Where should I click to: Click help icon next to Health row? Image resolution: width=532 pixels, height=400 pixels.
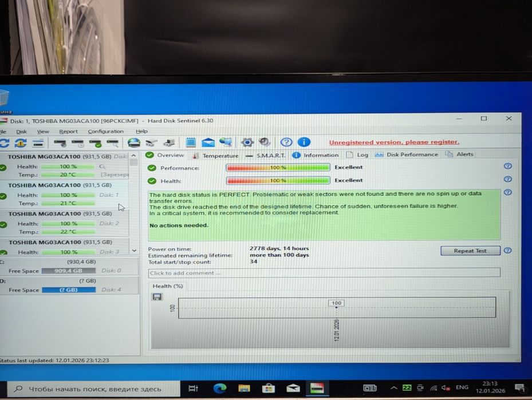(x=507, y=179)
